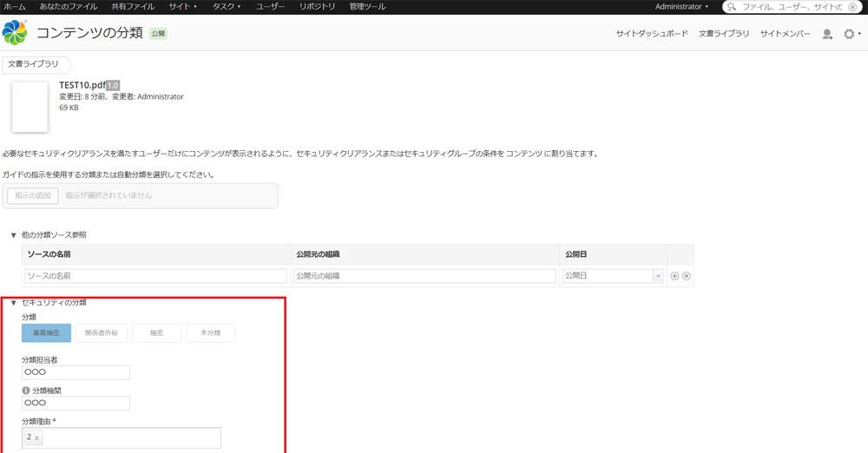Viewport: 868px width, 453px height.
Task: Select the 機密 classification level
Action: click(156, 333)
